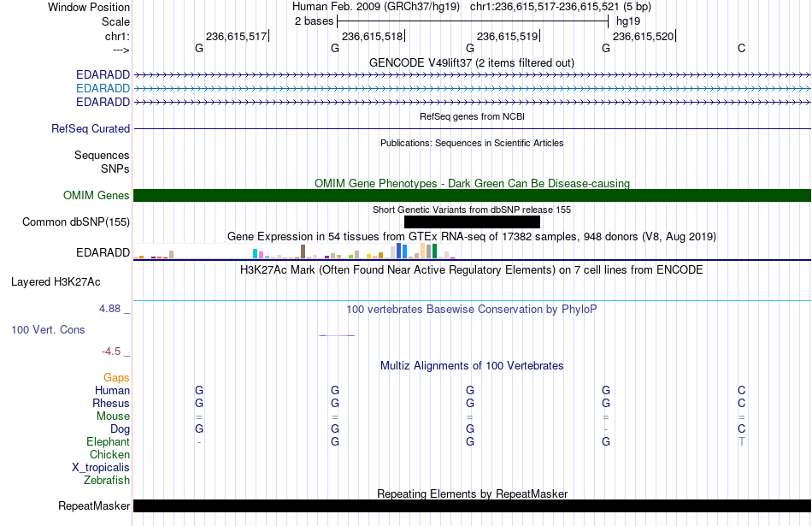The height and width of the screenshot is (526, 812).
Task: Click the Layered H3K27Ac track label
Action: [x=56, y=282]
